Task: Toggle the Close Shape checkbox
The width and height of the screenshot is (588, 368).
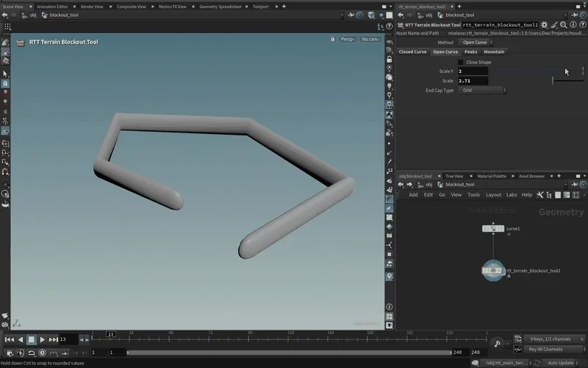Action: [461, 62]
